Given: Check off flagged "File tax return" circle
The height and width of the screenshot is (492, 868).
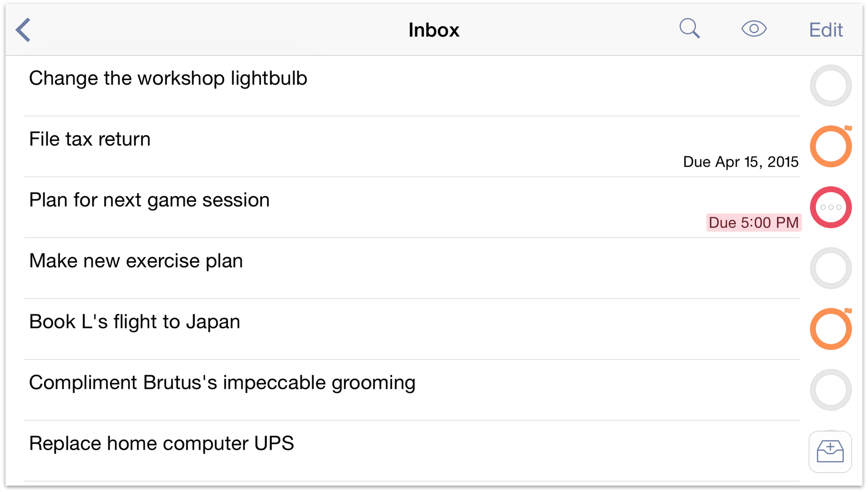Looking at the screenshot, I should 830,147.
